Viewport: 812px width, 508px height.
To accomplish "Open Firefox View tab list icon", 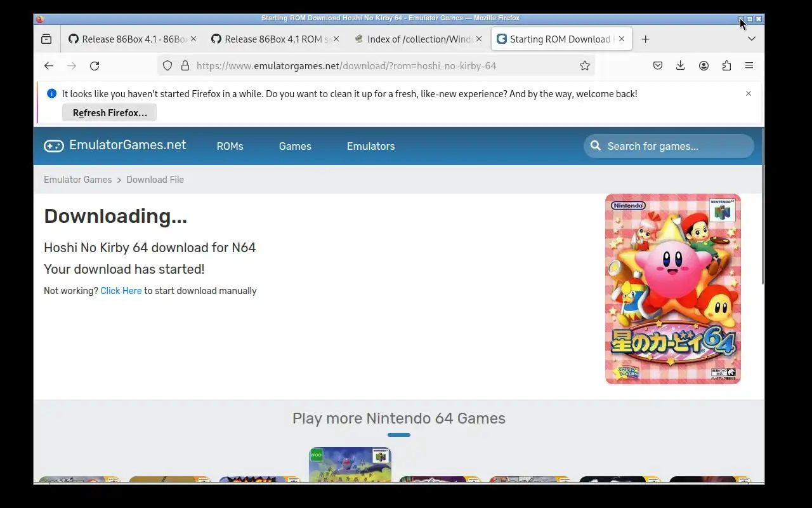I will tap(46, 39).
